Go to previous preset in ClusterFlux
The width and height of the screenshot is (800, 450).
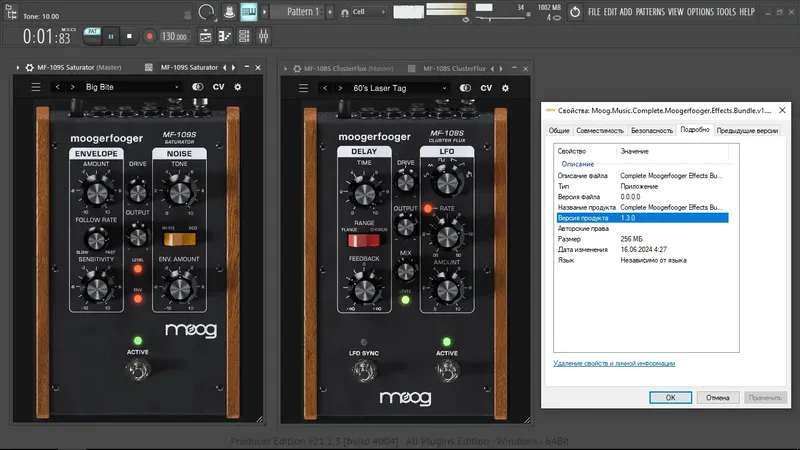click(x=325, y=88)
